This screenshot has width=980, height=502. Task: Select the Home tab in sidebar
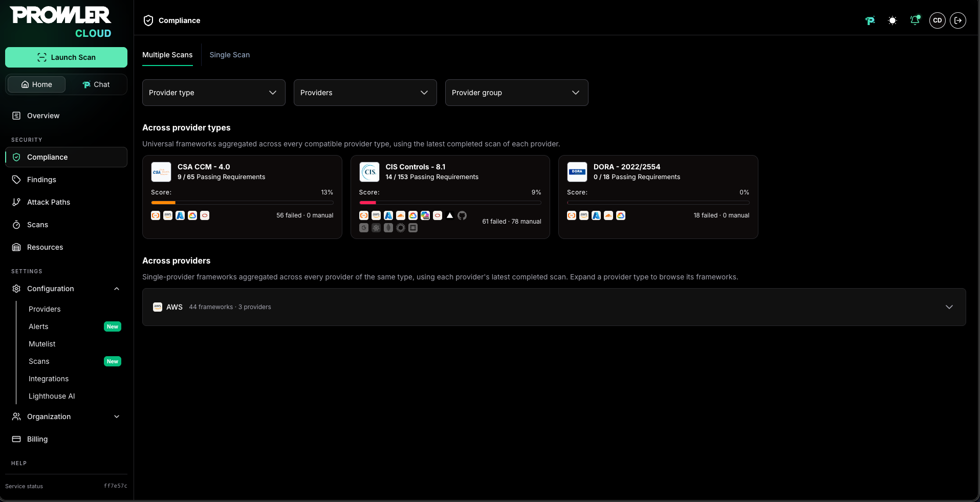[36, 84]
